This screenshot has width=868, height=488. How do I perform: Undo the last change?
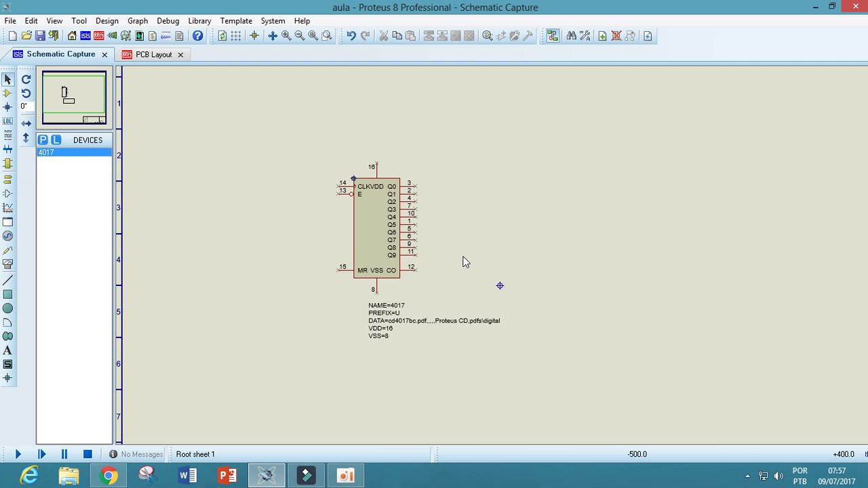pyautogui.click(x=351, y=36)
